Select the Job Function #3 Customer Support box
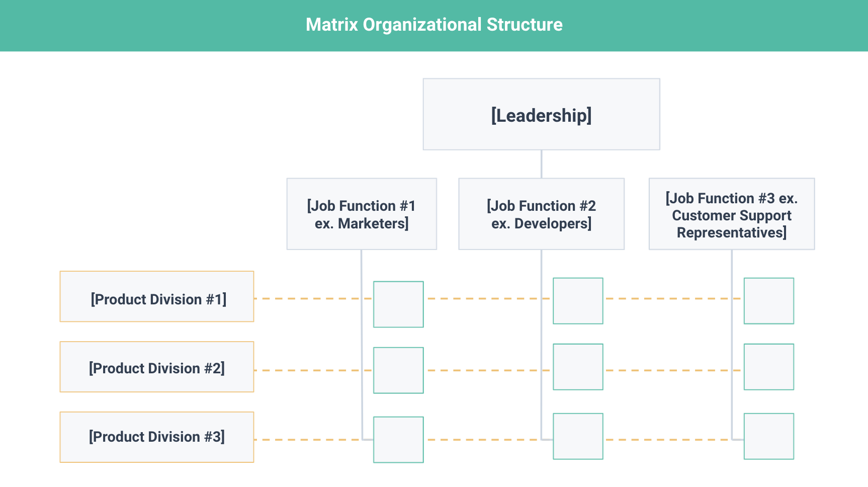The width and height of the screenshot is (868, 487). 732,214
